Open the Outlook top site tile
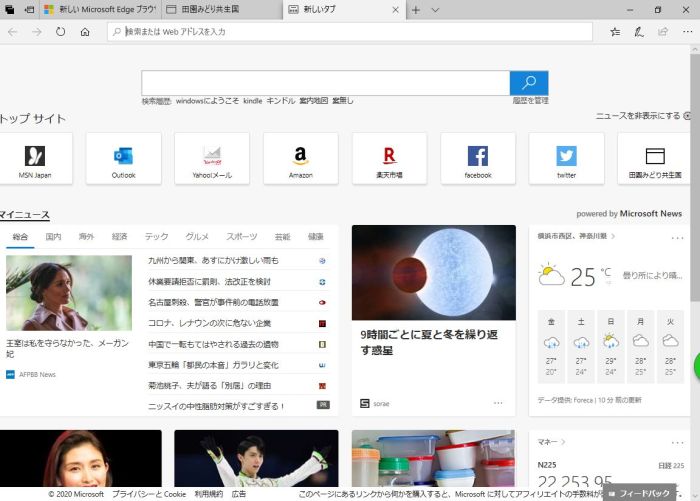Image resolution: width=700 pixels, height=501 pixels. pyautogui.click(x=123, y=158)
